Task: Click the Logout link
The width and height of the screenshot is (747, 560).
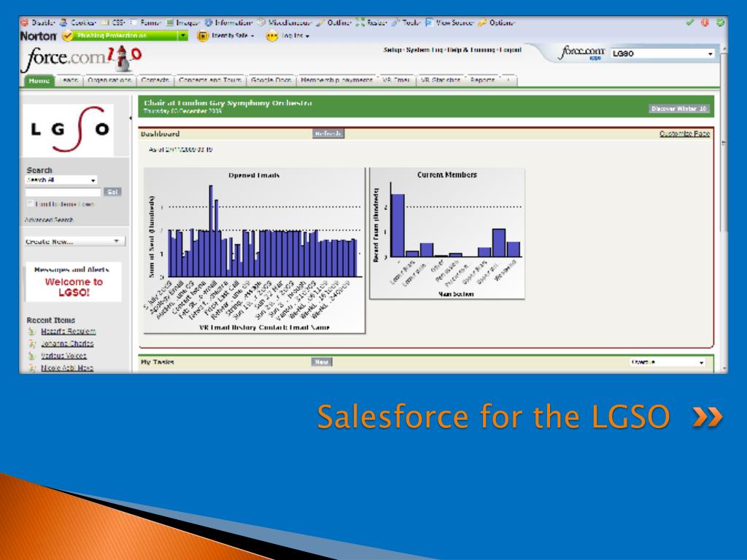Action: 511,50
